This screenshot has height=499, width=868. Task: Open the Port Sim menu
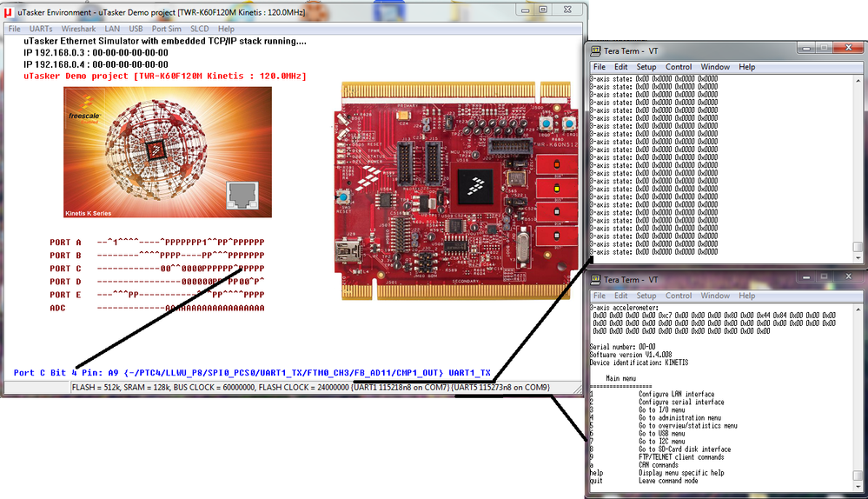tap(166, 29)
